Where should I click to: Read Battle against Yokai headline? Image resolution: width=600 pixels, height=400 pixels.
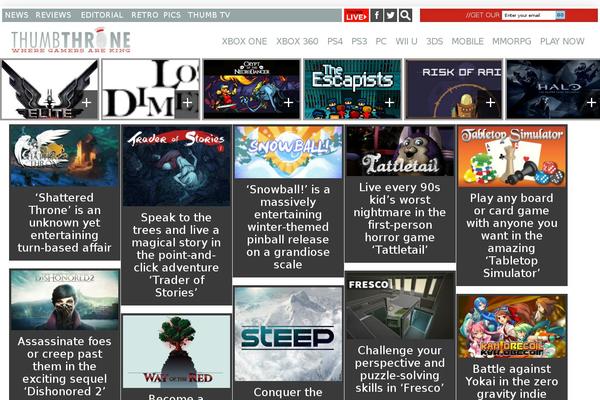click(x=512, y=381)
